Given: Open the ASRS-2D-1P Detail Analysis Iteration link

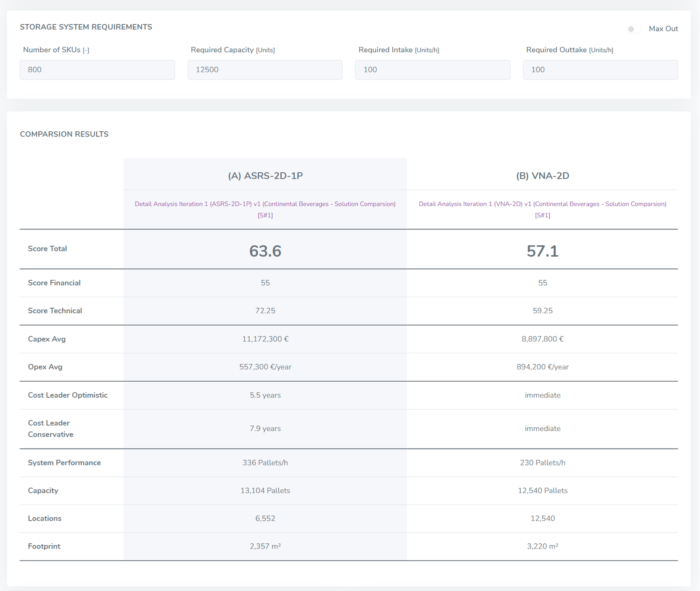Looking at the screenshot, I should (x=265, y=209).
